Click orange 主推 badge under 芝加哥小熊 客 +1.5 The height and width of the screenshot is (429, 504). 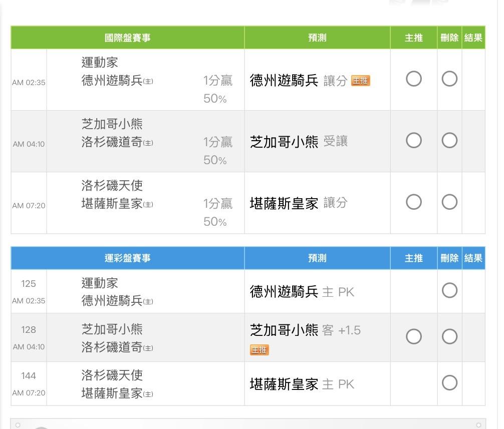coord(259,350)
